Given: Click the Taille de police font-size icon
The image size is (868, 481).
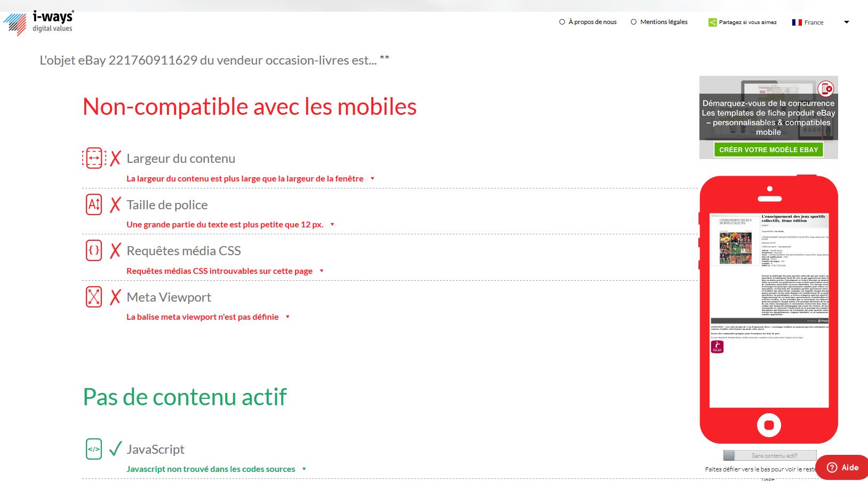Looking at the screenshot, I should (x=94, y=204).
